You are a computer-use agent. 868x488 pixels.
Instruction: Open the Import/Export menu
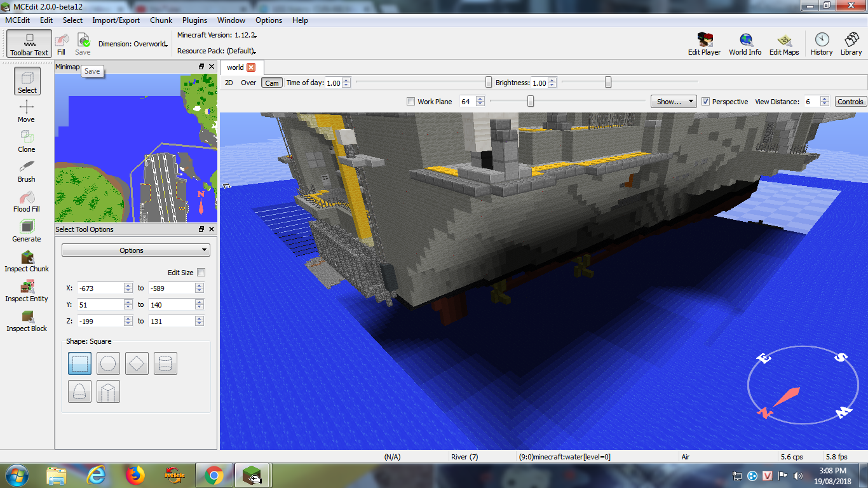pyautogui.click(x=116, y=20)
